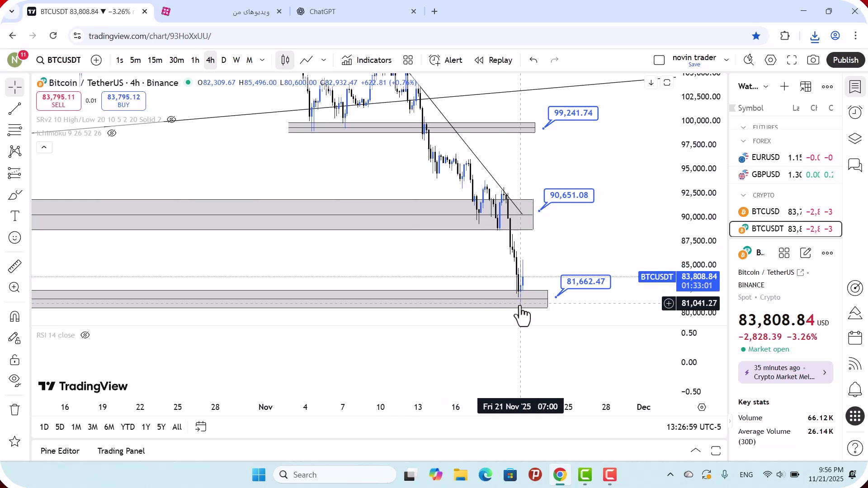
Task: Publish the chart idea
Action: 845,60
